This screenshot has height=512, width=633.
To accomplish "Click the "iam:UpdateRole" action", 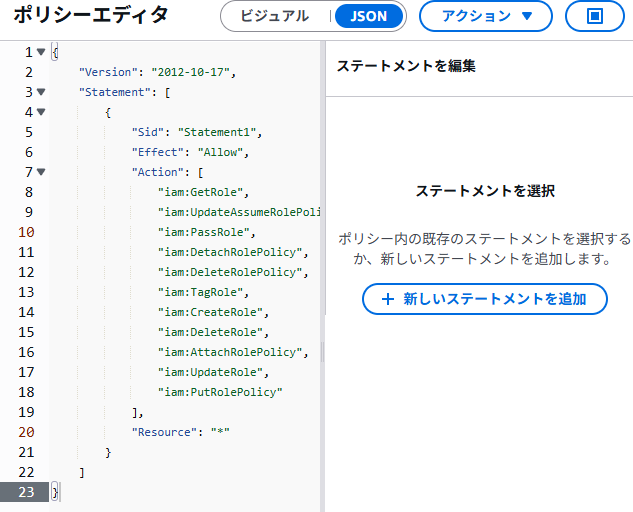I will click(210, 372).
